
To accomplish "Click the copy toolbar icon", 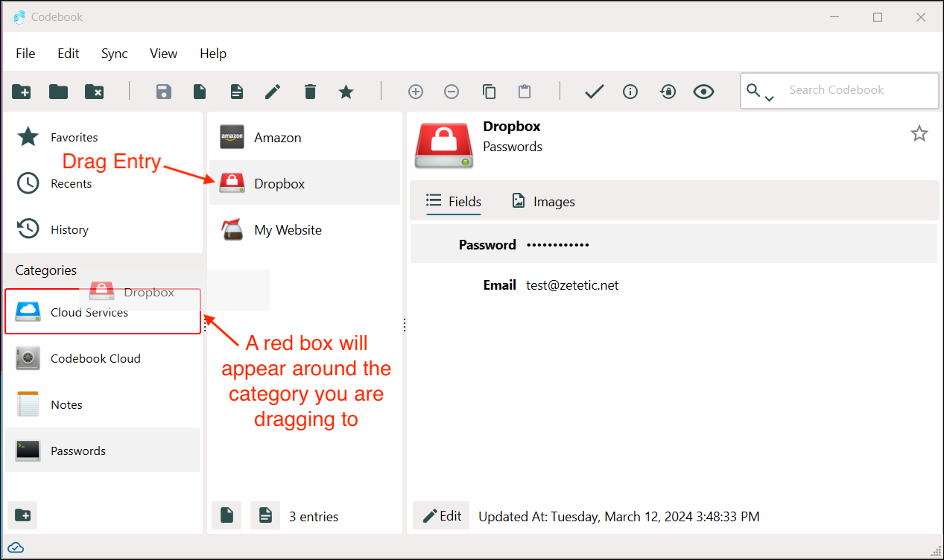I will (489, 92).
